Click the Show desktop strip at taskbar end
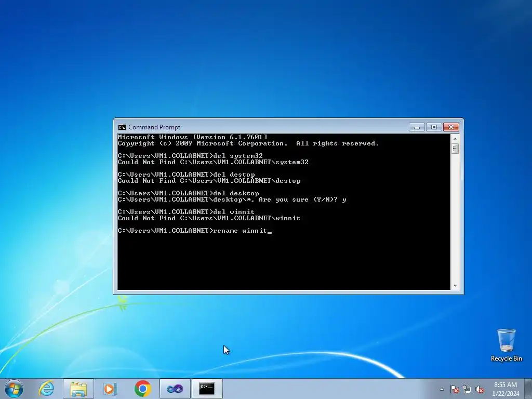The height and width of the screenshot is (399, 532). [528, 389]
